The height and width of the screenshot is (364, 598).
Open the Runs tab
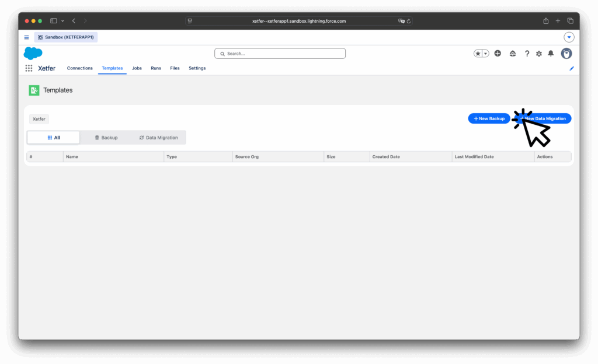[x=155, y=68]
